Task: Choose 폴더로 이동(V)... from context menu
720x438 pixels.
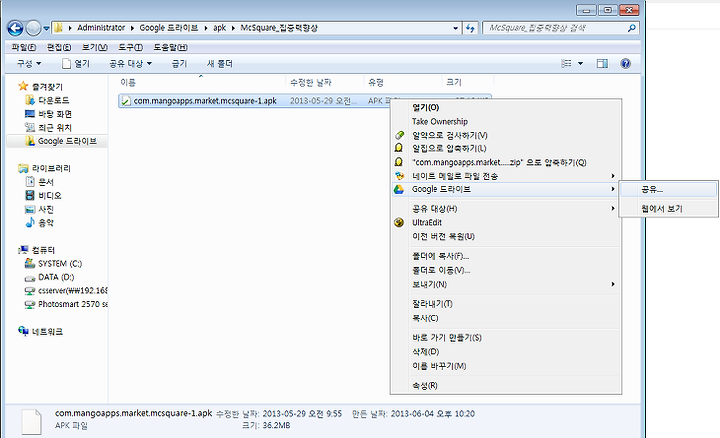Action: point(506,270)
